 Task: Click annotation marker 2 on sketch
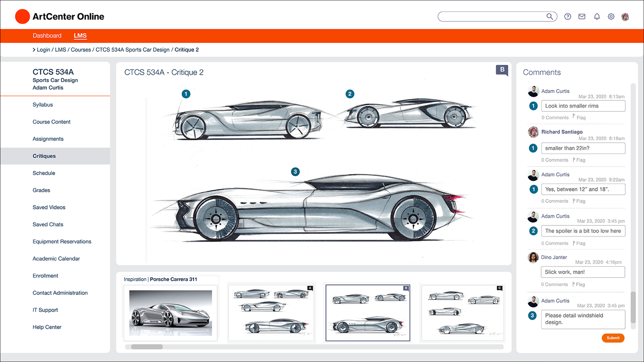[350, 94]
